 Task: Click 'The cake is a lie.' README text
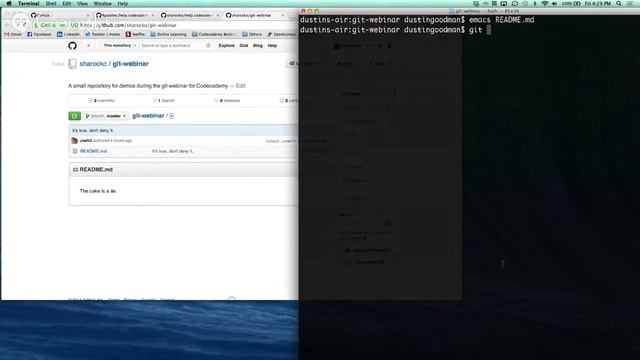[x=98, y=191]
